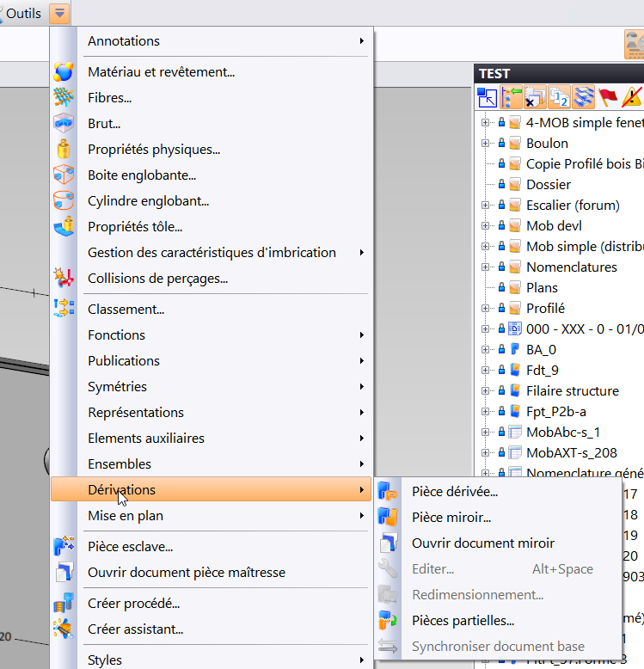Click the Cylindre englobant icon
644x669 pixels.
64,201
